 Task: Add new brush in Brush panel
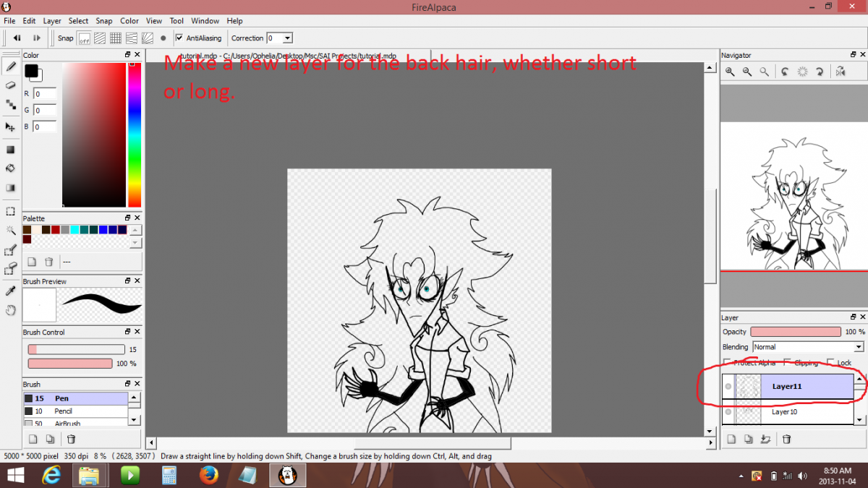32,439
